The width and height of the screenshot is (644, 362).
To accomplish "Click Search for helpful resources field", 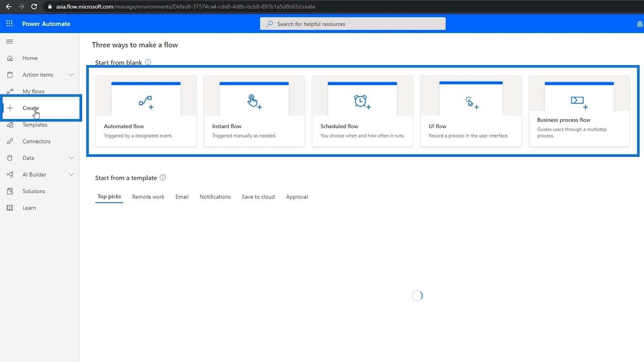I will 353,24.
